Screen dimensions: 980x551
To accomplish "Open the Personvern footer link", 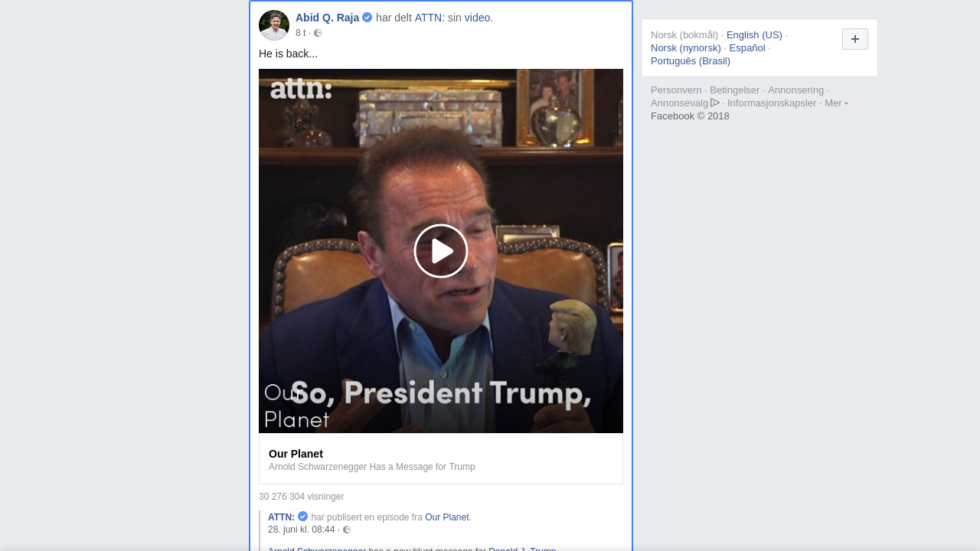I will click(x=676, y=90).
